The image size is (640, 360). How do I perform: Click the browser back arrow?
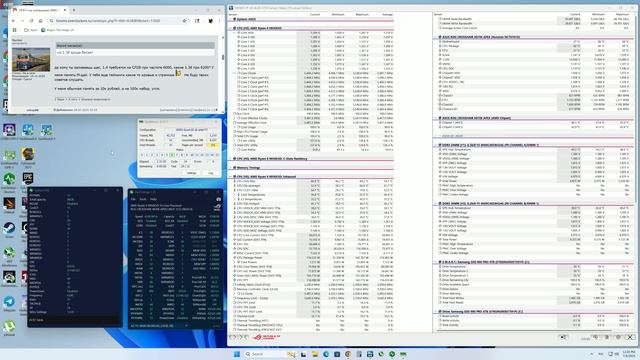[x=13, y=21]
